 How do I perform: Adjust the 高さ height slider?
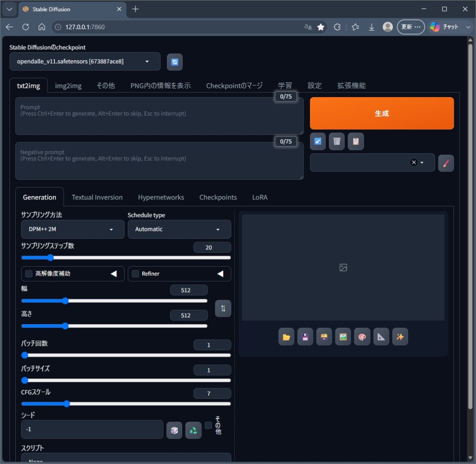pyautogui.click(x=114, y=326)
